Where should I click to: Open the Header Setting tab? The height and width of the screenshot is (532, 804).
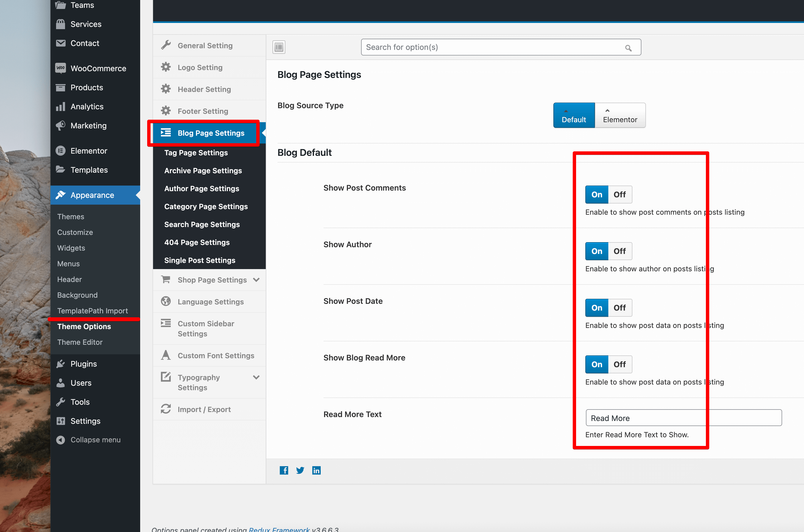pyautogui.click(x=204, y=89)
